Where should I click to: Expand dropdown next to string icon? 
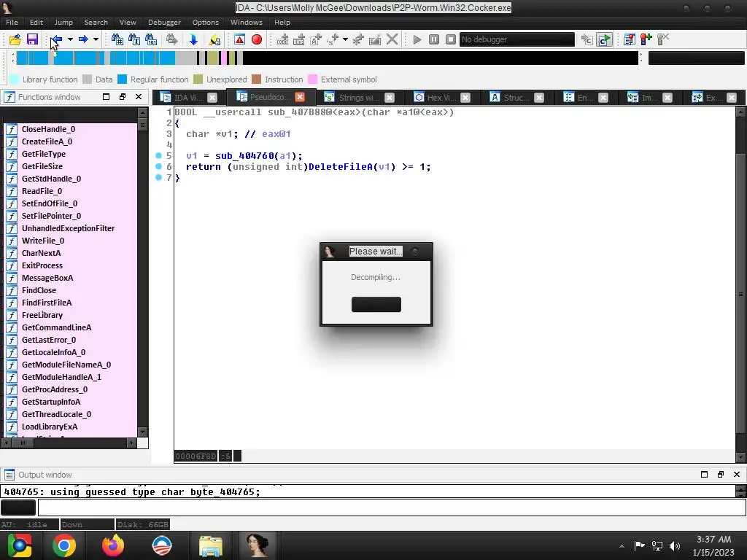point(345,39)
